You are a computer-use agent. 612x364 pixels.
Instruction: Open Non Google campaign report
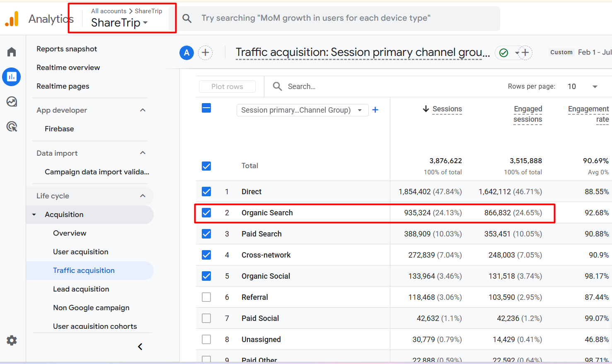point(91,308)
